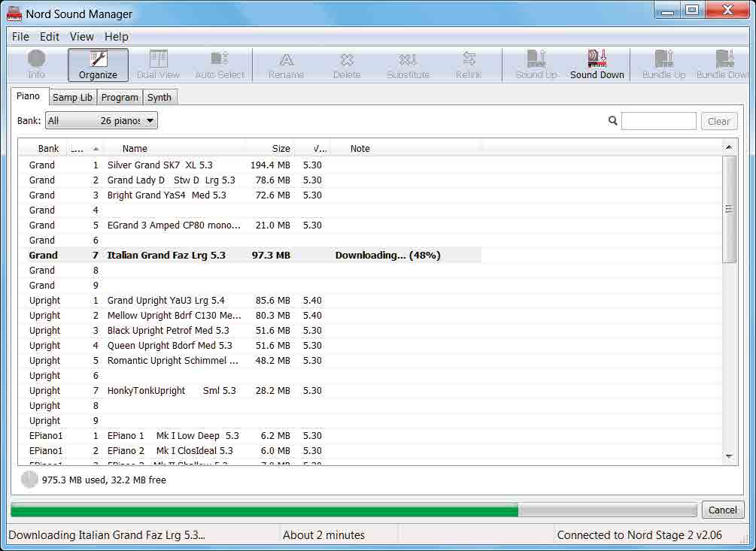Screen dimensions: 756x551
Task: Open the Bank dropdown showing All
Action: coord(102,120)
